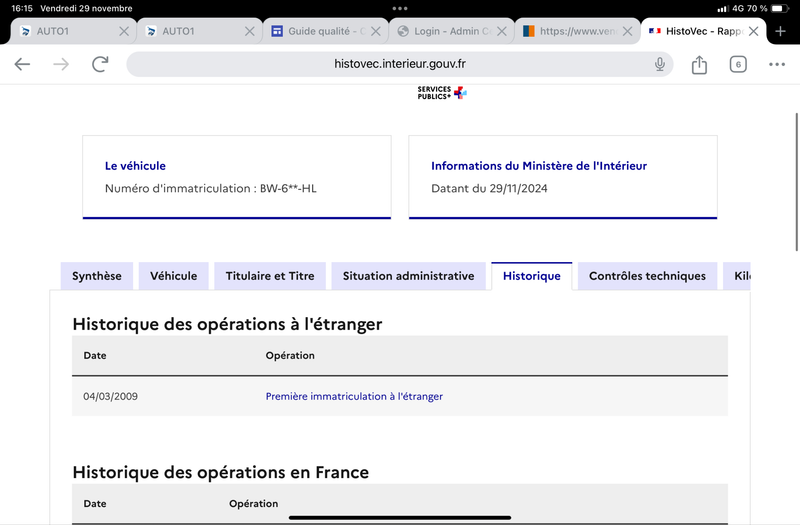Tap the 16:15 clock in status bar
Viewport: 800px width, 525px height.
pyautogui.click(x=22, y=8)
